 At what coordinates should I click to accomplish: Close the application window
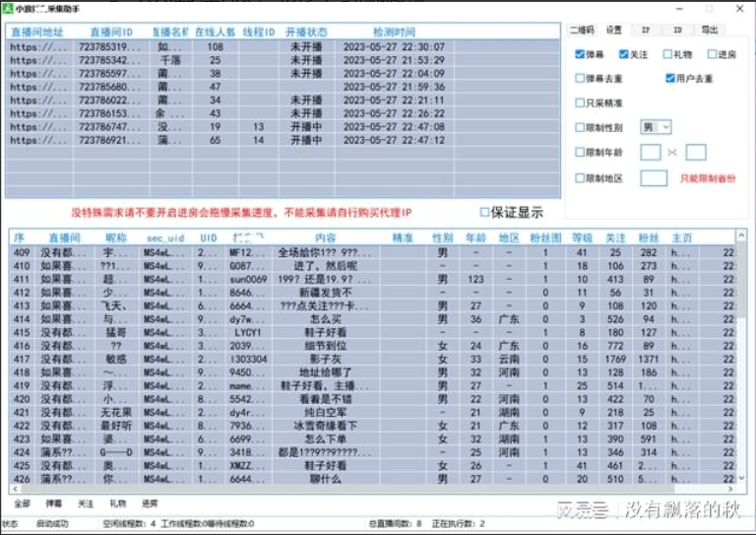[739, 8]
